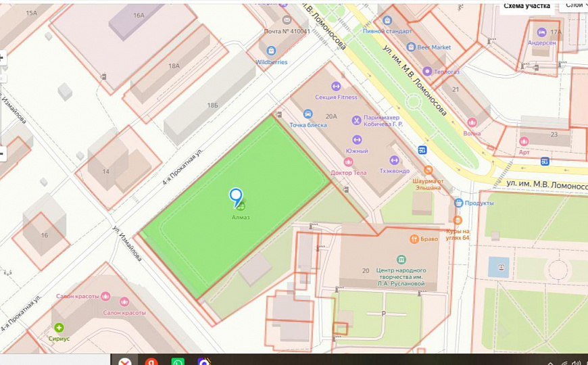Click the bus stop icon near Арт

545,162
